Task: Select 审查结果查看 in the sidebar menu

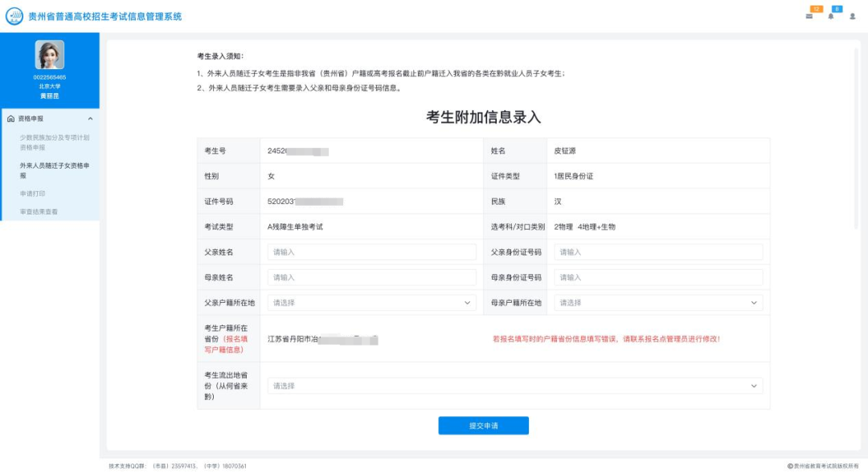Action: tap(37, 210)
